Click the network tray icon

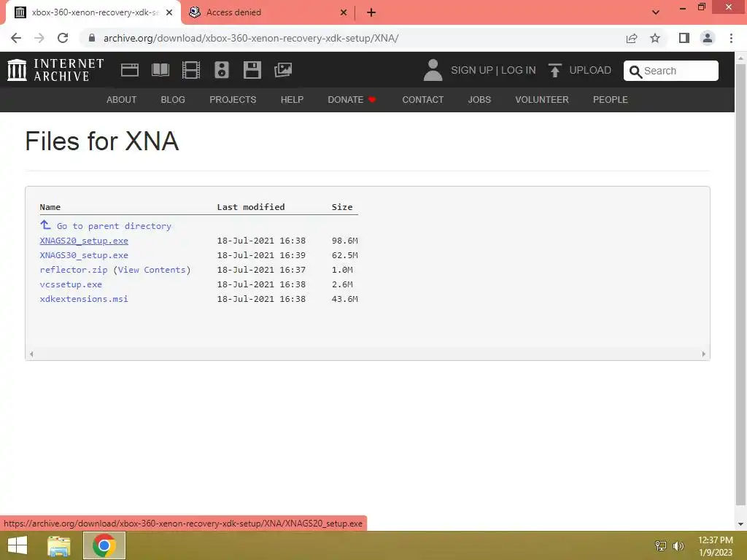[x=660, y=545]
